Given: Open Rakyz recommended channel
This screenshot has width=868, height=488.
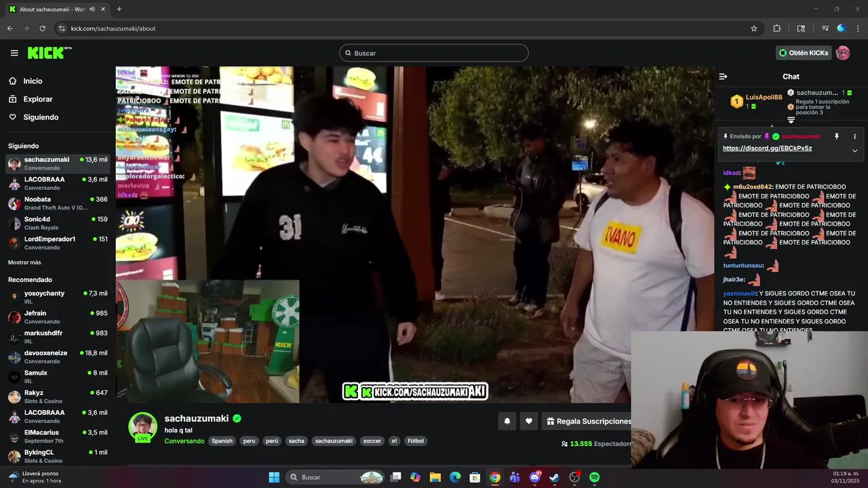Looking at the screenshot, I should (58, 396).
